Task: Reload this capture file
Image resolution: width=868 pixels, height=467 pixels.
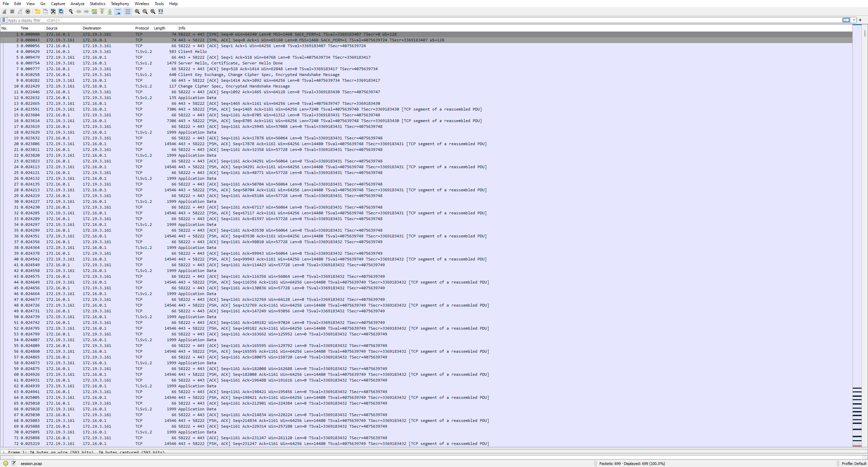Action: pyautogui.click(x=61, y=12)
